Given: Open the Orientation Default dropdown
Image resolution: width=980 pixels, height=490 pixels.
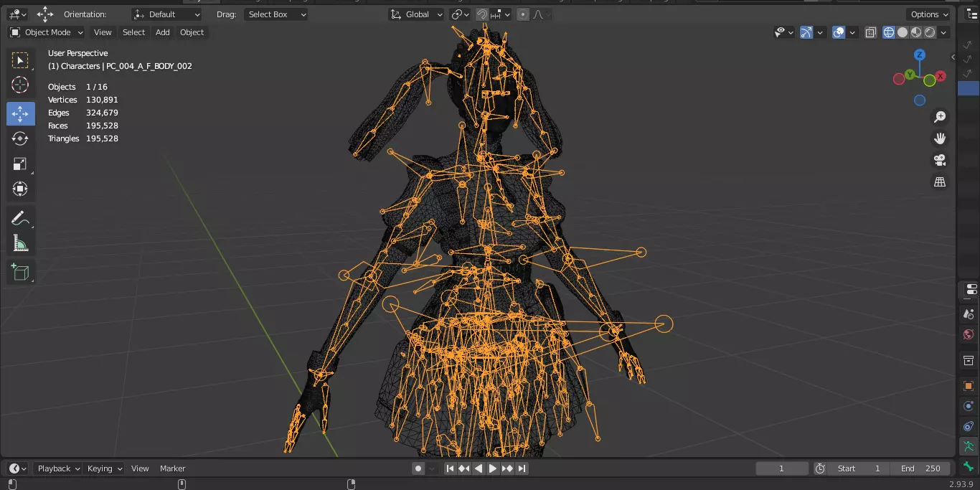Looking at the screenshot, I should 166,14.
